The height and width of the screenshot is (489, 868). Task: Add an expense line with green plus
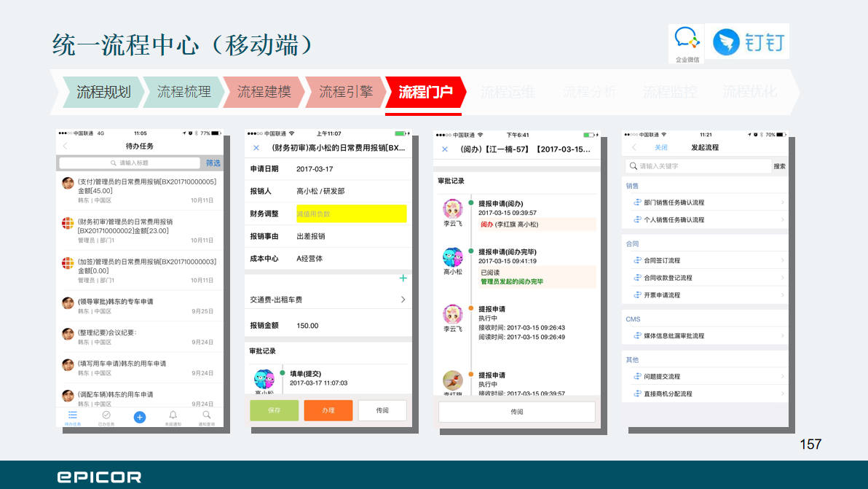403,278
